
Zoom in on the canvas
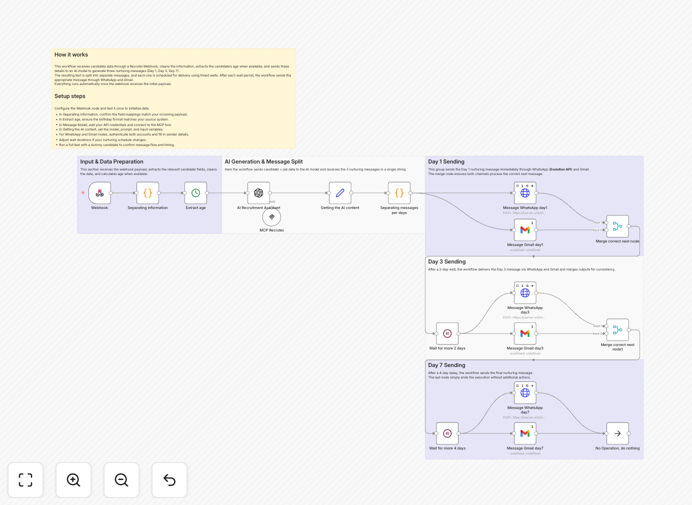click(x=73, y=480)
